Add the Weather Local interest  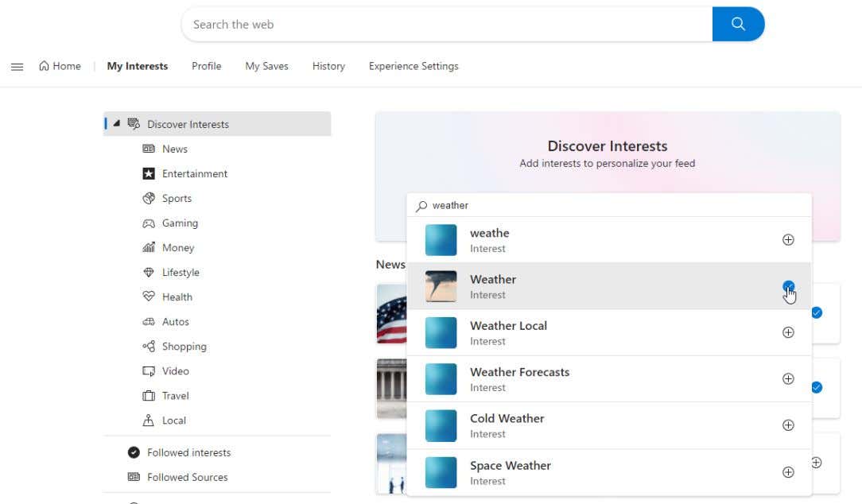788,332
